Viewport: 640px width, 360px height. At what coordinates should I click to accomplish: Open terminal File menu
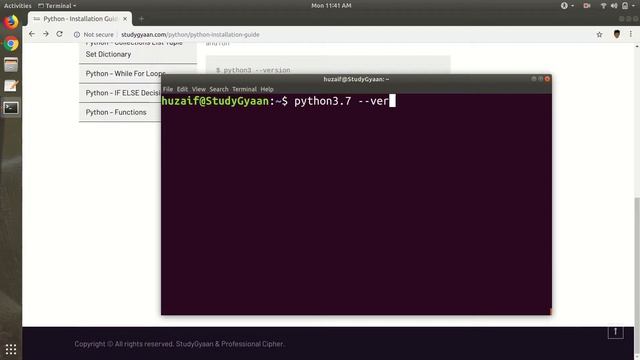tap(168, 89)
